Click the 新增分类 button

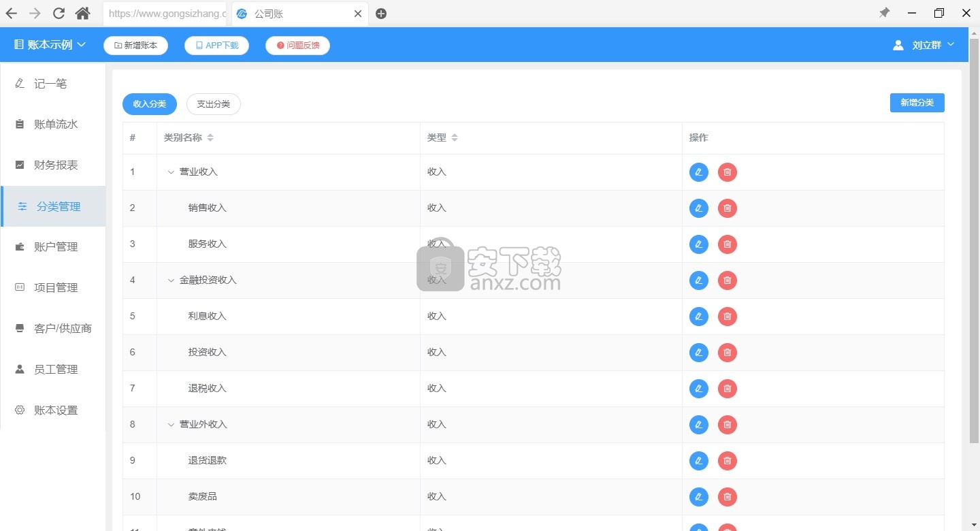[917, 103]
